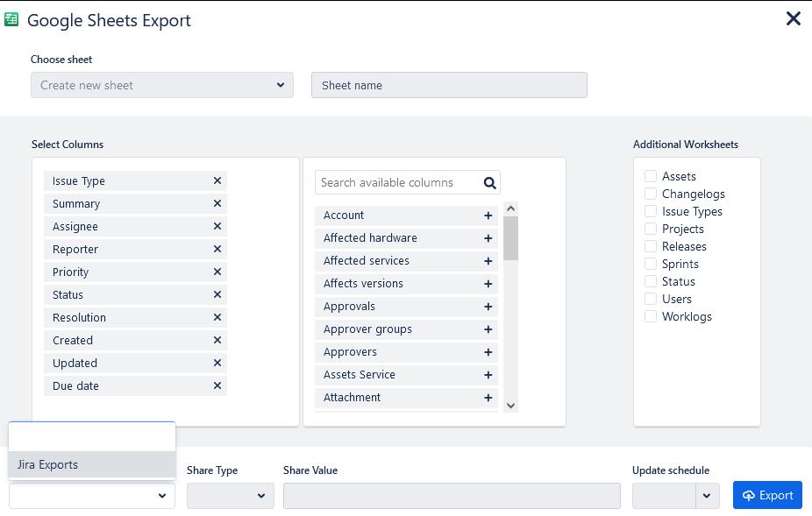Click the Sheet name input field

coord(449,85)
